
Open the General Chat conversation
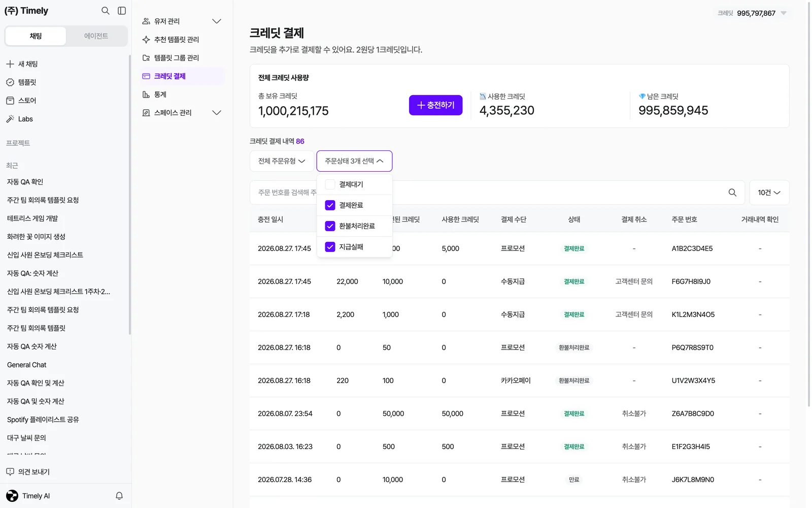tap(26, 365)
